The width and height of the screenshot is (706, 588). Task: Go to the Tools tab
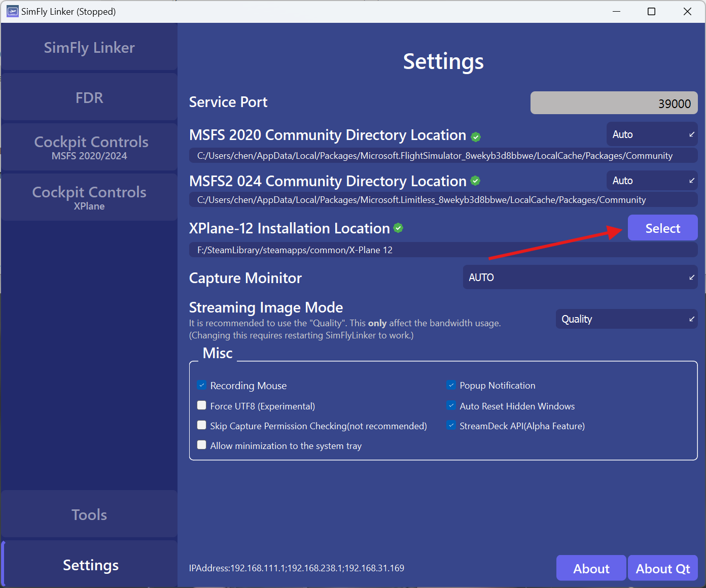tap(89, 514)
